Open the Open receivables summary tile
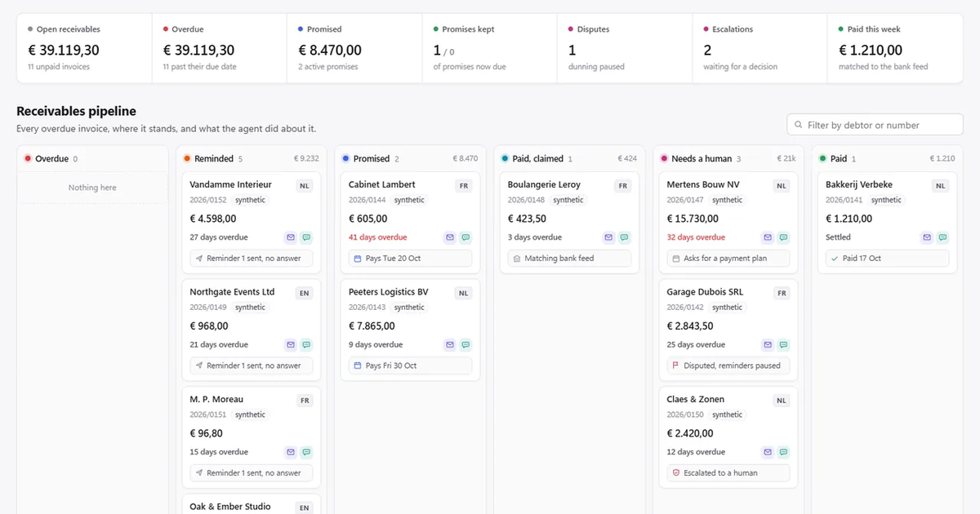980x514 pixels. pyautogui.click(x=84, y=48)
